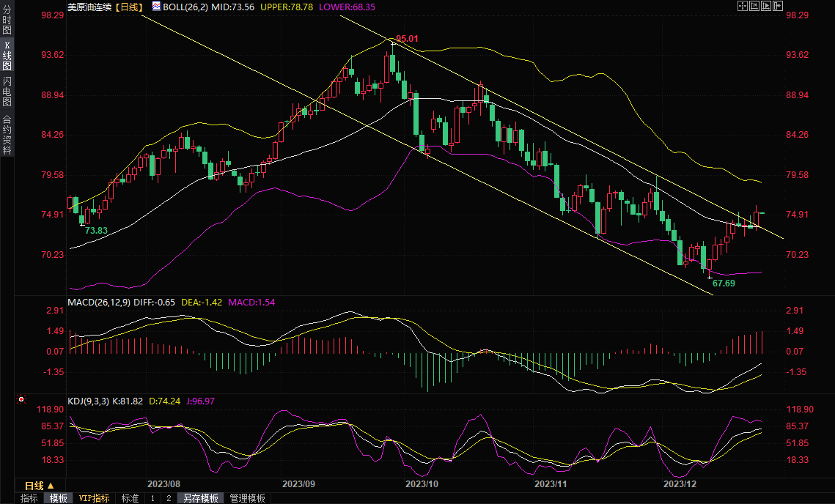Click the chart playback axis icon
Image resolution: width=835 pixels, height=504 pixels.
[766, 6]
